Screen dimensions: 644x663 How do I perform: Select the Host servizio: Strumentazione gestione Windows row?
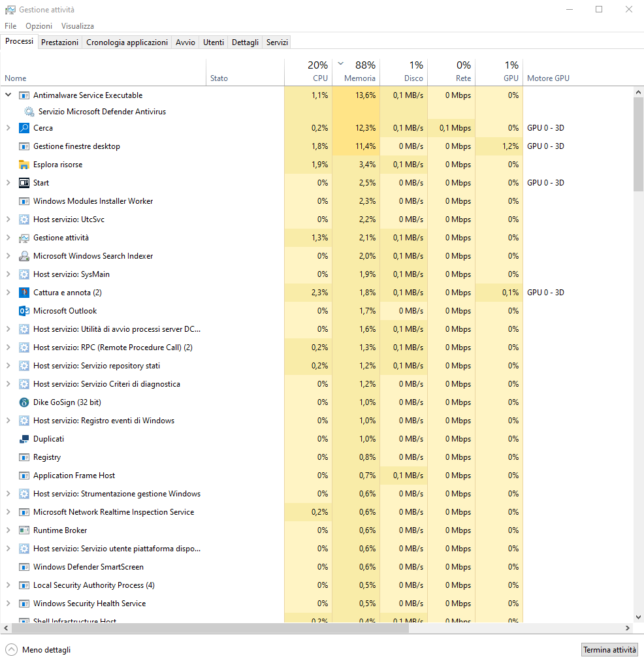tap(316, 494)
